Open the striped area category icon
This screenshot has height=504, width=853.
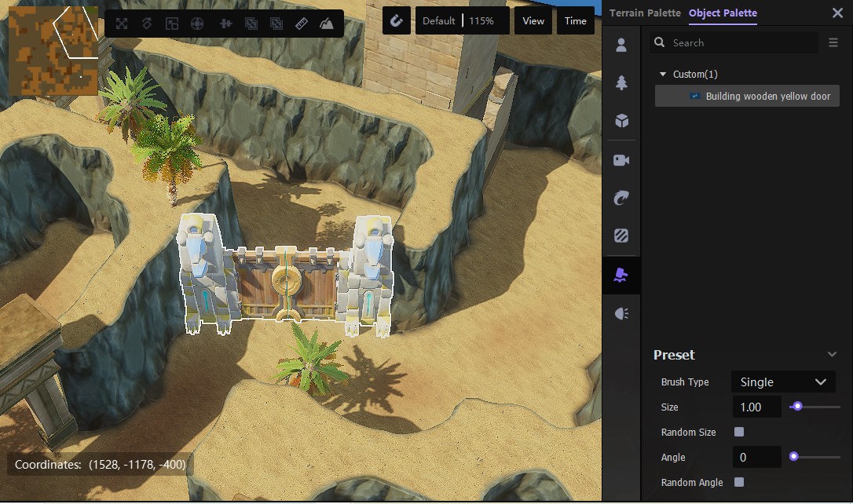(x=621, y=236)
